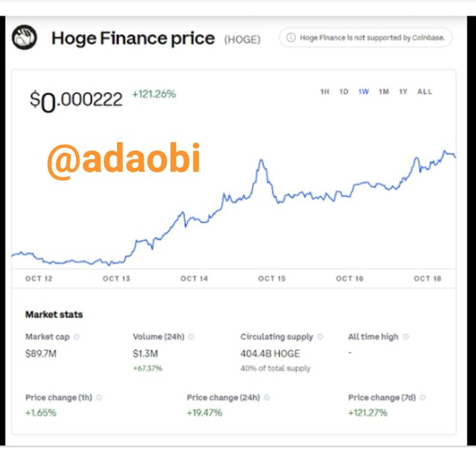Screen dimensions: 476x449
Task: Click the Oct 15 price peak on chart
Action: pos(261,160)
